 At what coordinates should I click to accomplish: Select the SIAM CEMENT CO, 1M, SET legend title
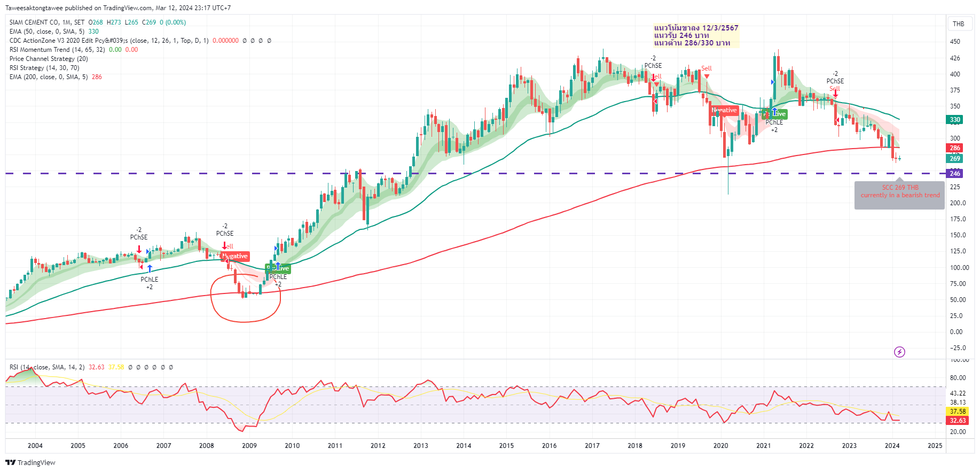click(47, 22)
